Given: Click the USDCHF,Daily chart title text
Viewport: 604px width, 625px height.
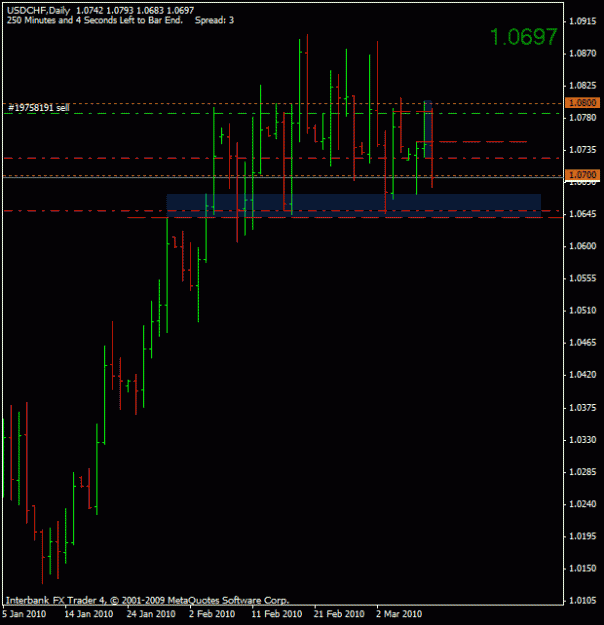Looking at the screenshot, I should (38, 10).
